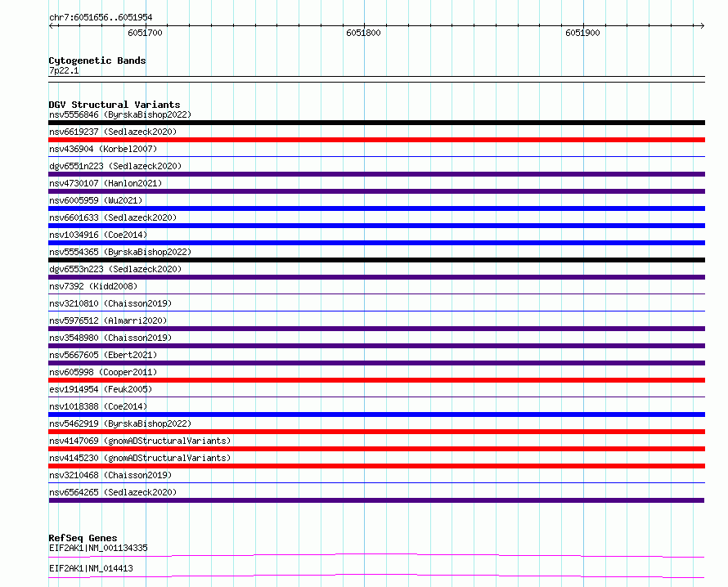Click the 6051800 ruler position
The image size is (728, 587).
click(363, 33)
